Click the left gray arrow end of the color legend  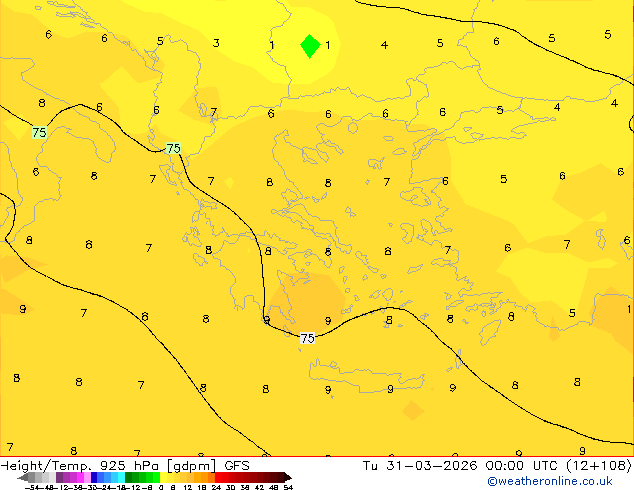pos(23,477)
